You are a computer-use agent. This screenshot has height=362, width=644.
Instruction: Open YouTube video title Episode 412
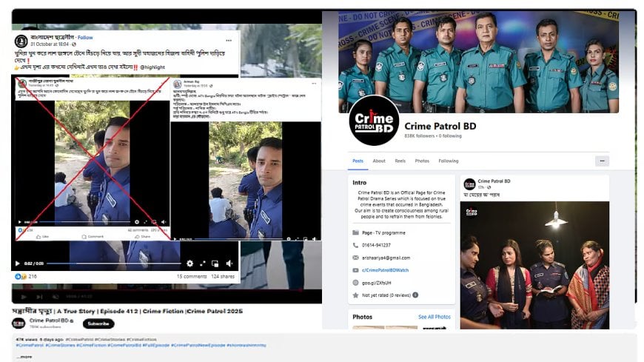tap(127, 311)
